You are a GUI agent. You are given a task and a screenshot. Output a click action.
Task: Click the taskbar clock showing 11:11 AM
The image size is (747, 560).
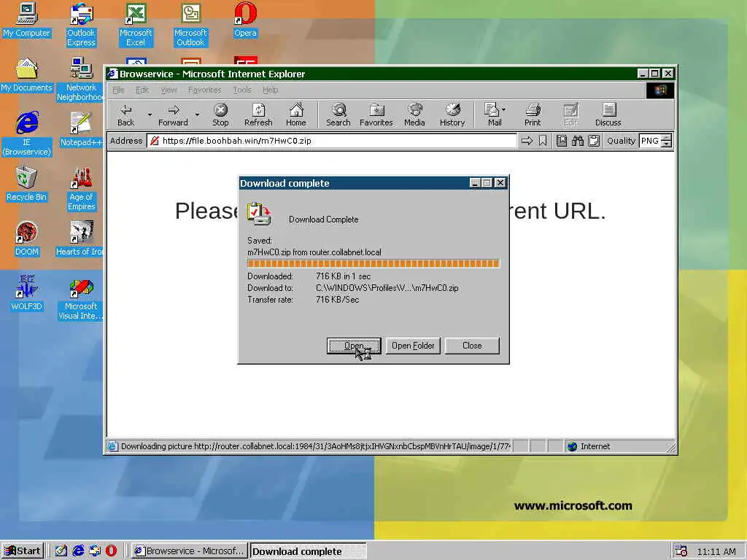[716, 551]
